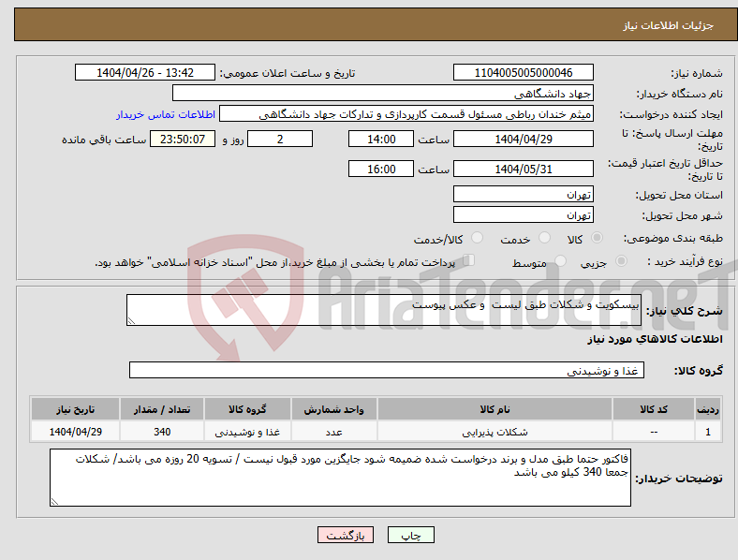The width and height of the screenshot is (738, 560).
Task: Click the price validity date field 1404/05/31
Action: [x=524, y=169]
